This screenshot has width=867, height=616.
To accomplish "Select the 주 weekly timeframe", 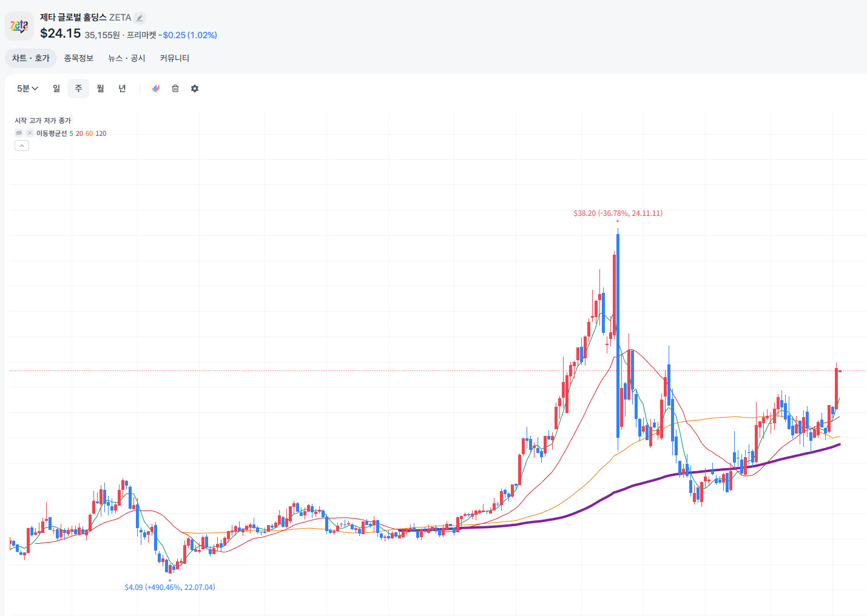I will click(x=78, y=89).
